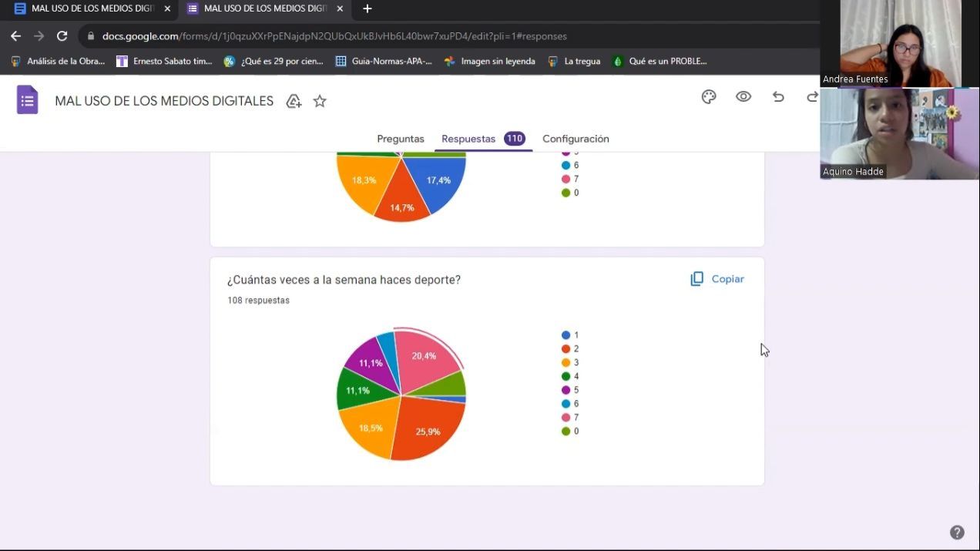Open the help question mark icon
This screenshot has height=551, width=980.
click(957, 533)
